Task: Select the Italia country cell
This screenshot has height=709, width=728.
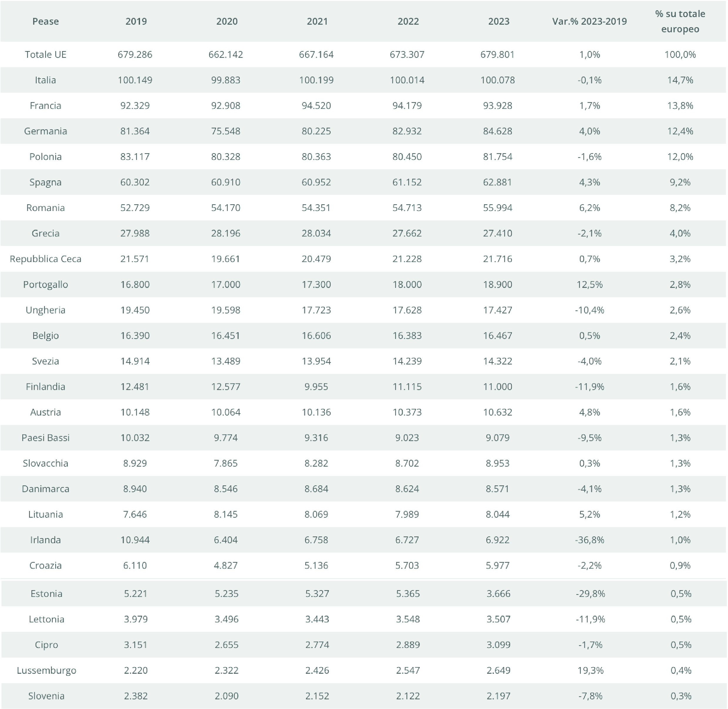Action: pos(45,80)
